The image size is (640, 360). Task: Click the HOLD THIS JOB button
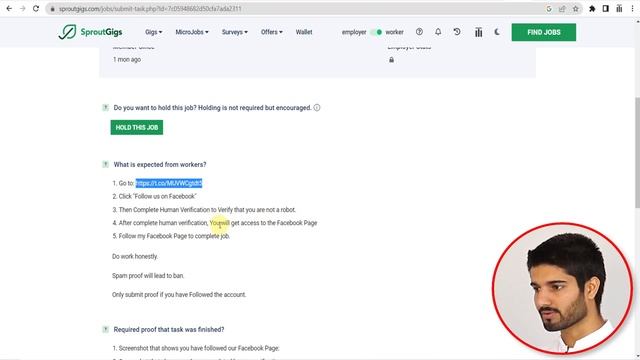tap(137, 127)
